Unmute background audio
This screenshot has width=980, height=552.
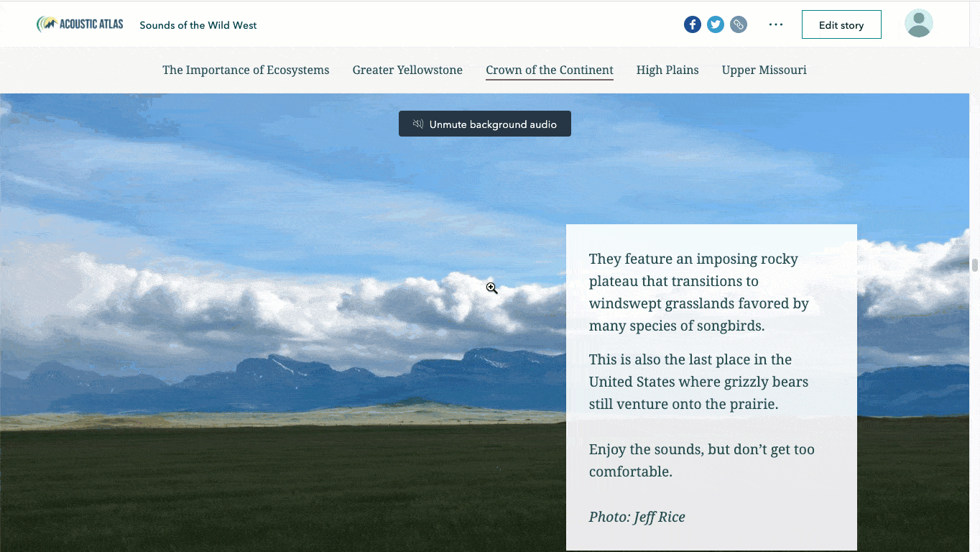[x=485, y=124]
